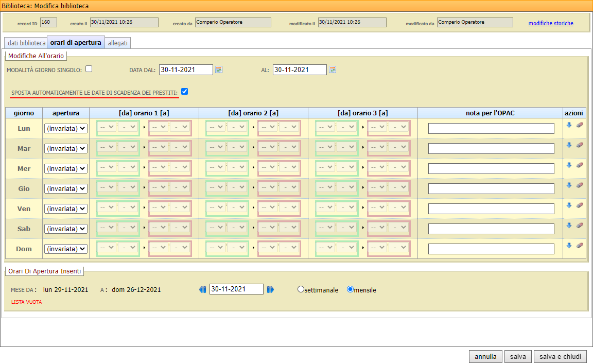The image size is (593, 364).
Task: Click blue down arrow in Lun row
Action: tap(569, 125)
